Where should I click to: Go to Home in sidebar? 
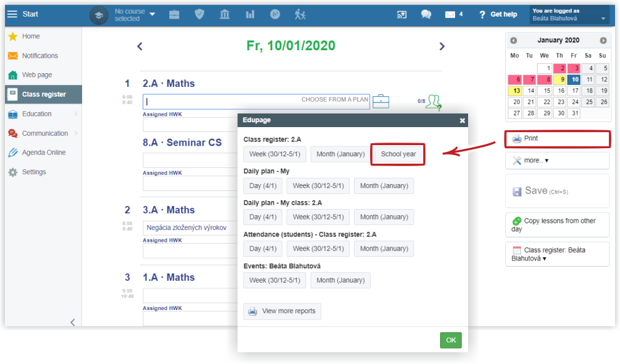31,37
